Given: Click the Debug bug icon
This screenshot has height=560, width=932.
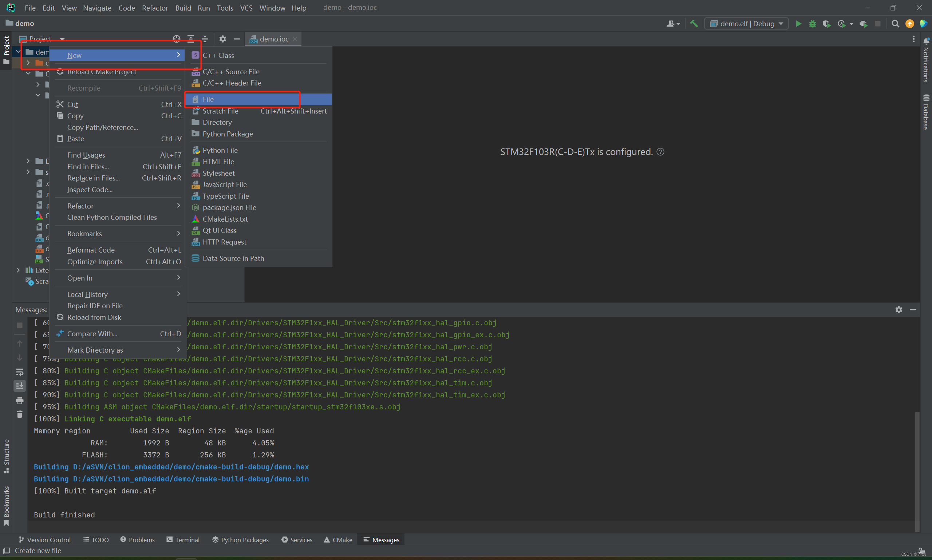Looking at the screenshot, I should (x=812, y=24).
